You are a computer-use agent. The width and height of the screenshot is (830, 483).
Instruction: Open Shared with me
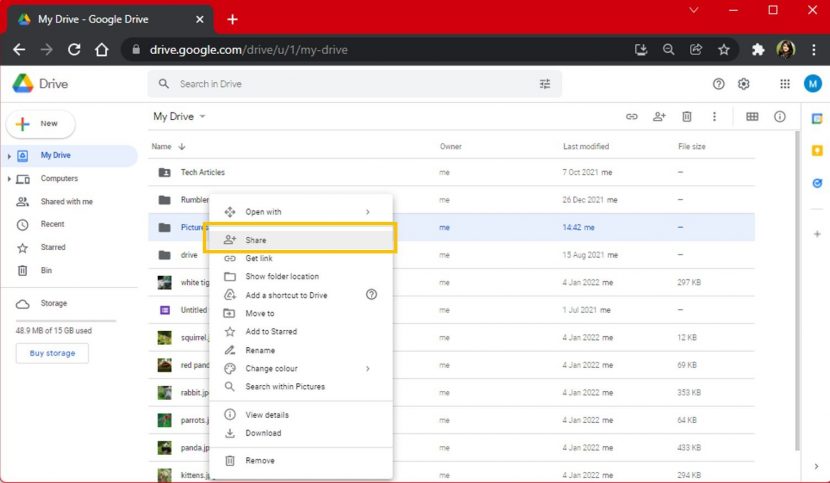click(69, 202)
